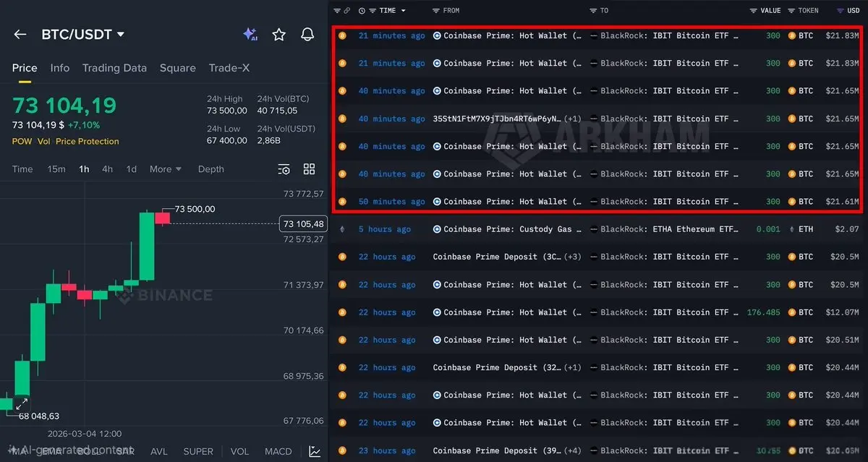Expand chart to fullscreen with arrows icon
This screenshot has height=462, width=868.
pos(22,404)
